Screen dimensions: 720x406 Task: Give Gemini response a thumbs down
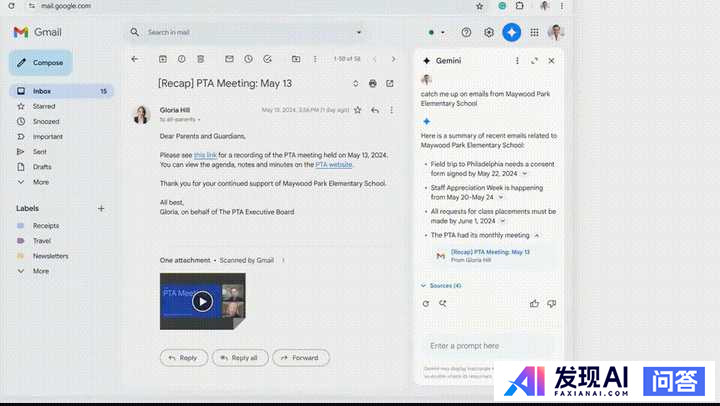[551, 304]
